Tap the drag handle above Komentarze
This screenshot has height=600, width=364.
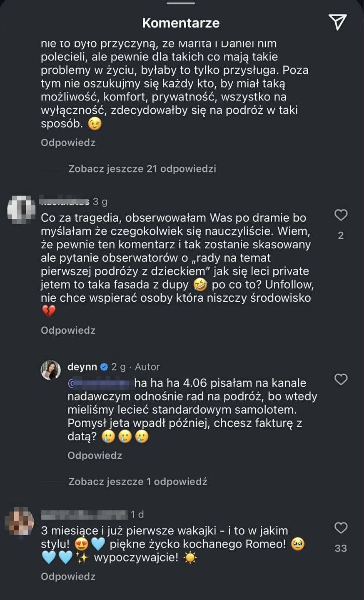181,3
